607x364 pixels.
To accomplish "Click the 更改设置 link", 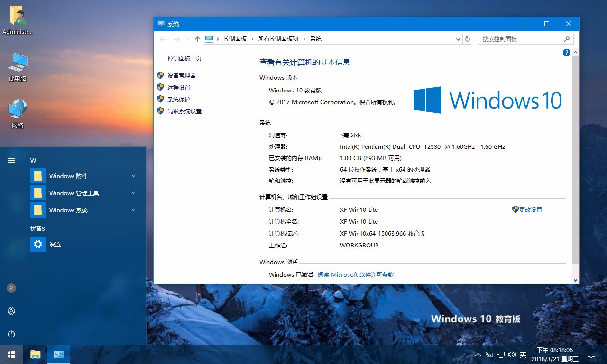I will coord(531,209).
